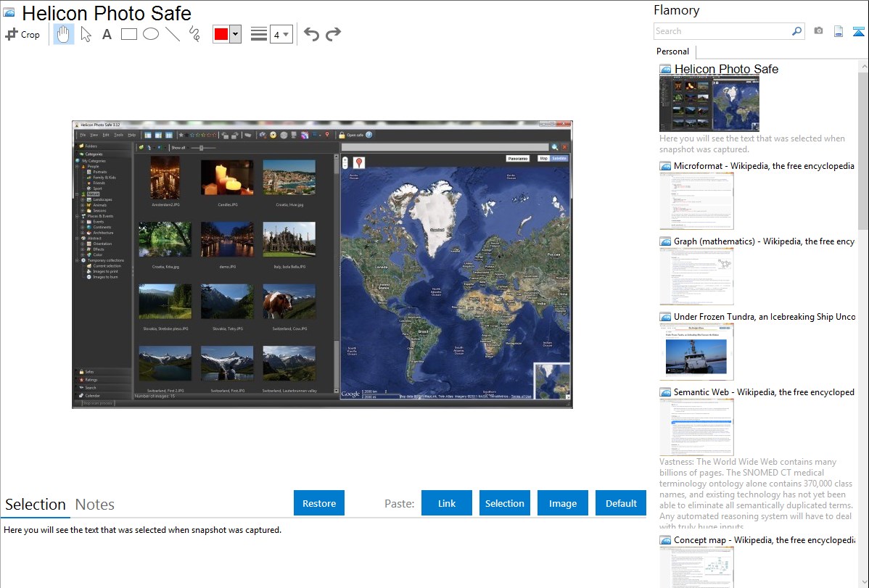The height and width of the screenshot is (588, 869).
Task: Open the color picker dropdown arrow
Action: [x=235, y=34]
